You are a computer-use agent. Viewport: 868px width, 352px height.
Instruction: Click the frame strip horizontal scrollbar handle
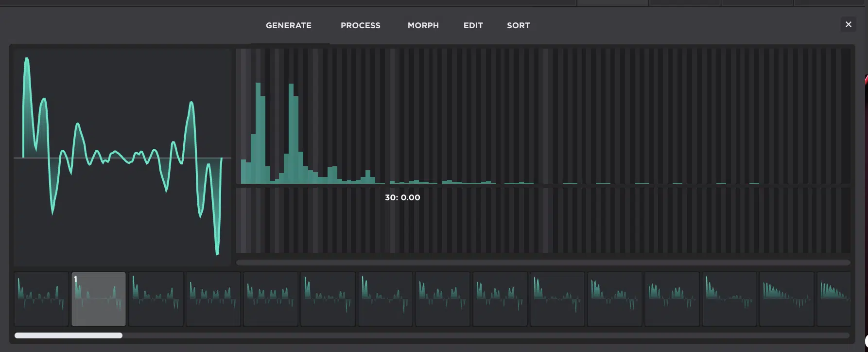[x=69, y=335]
